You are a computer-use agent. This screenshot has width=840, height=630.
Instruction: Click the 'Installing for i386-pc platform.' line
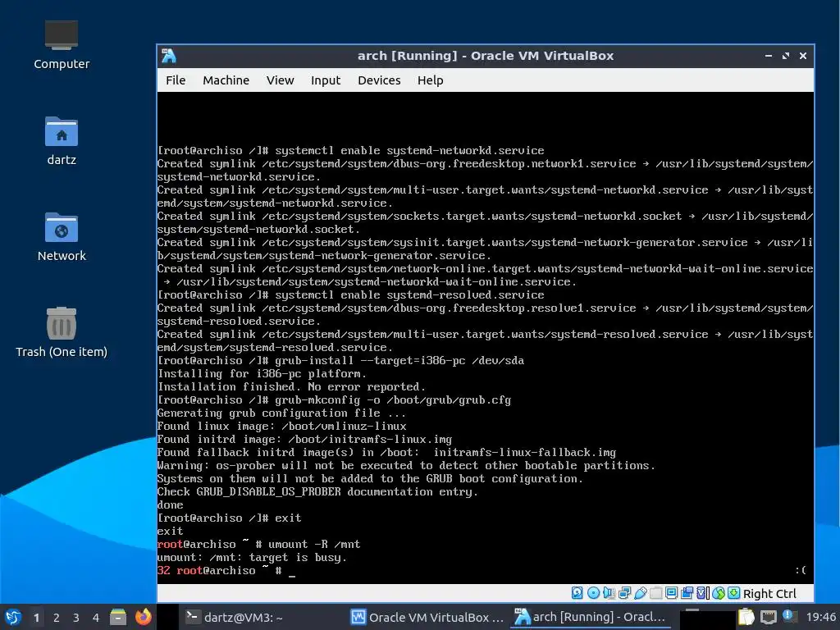(x=262, y=374)
